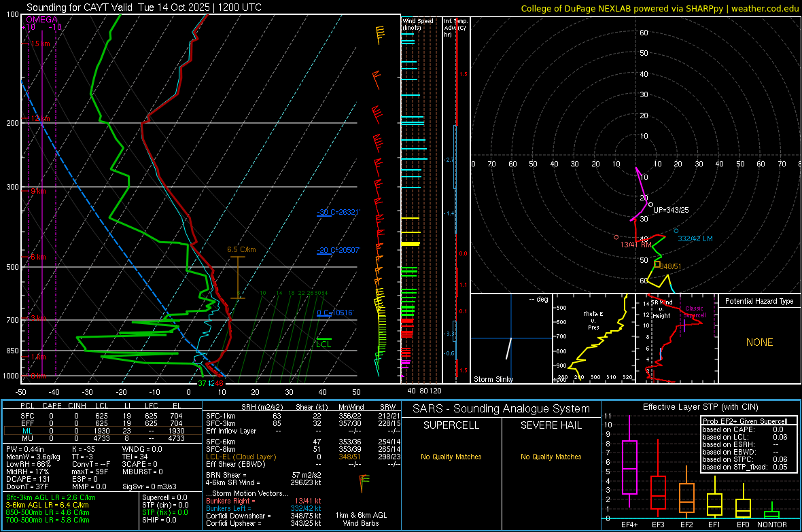This screenshot has width=802, height=532.
Task: Click the NONE hazard type text
Action: pyautogui.click(x=759, y=342)
